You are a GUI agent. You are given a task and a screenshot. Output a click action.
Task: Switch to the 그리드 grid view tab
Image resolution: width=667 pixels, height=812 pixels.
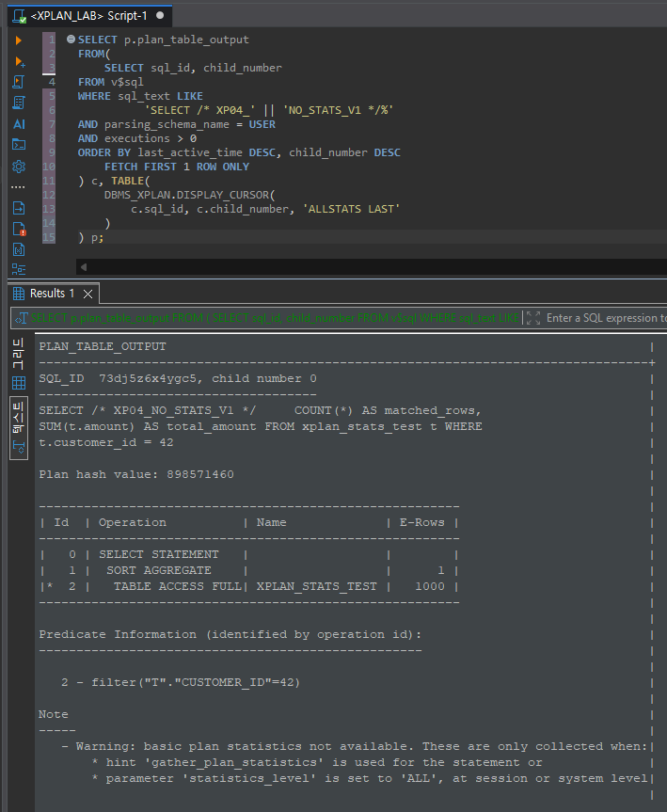19,362
